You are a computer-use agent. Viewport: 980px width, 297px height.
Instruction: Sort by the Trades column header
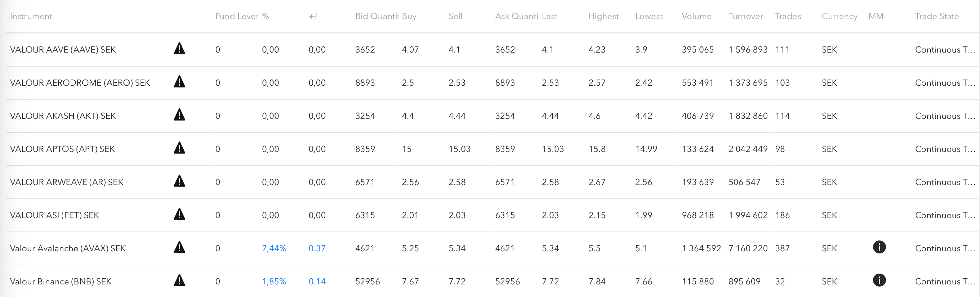(x=788, y=16)
